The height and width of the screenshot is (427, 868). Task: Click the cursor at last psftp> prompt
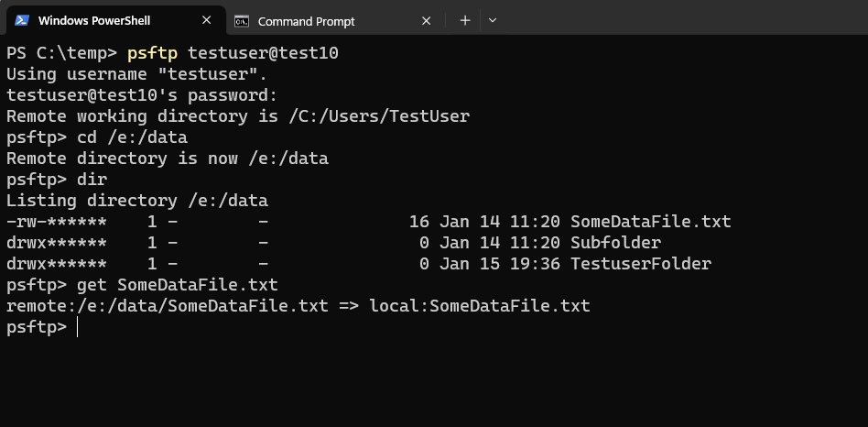78,327
